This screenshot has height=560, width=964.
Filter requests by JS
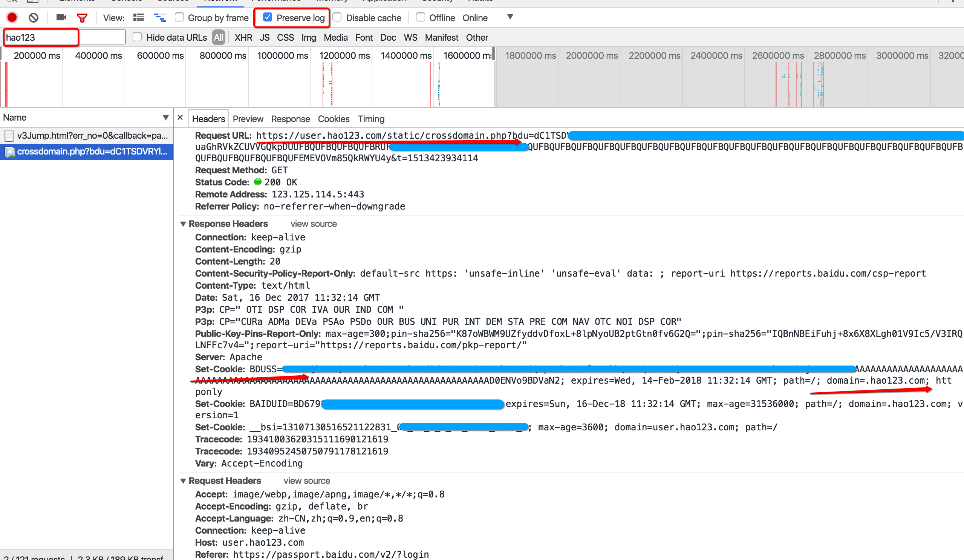(264, 37)
